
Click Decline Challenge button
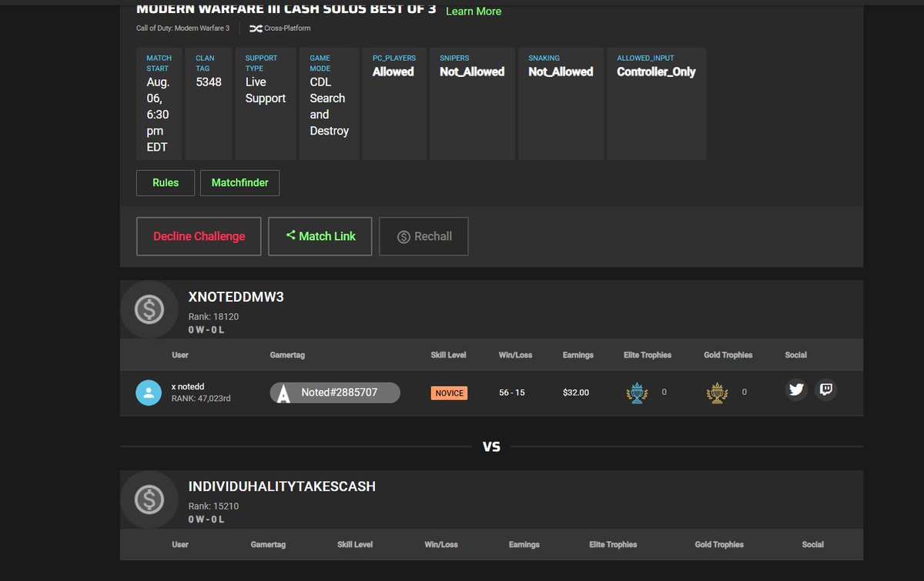click(199, 236)
